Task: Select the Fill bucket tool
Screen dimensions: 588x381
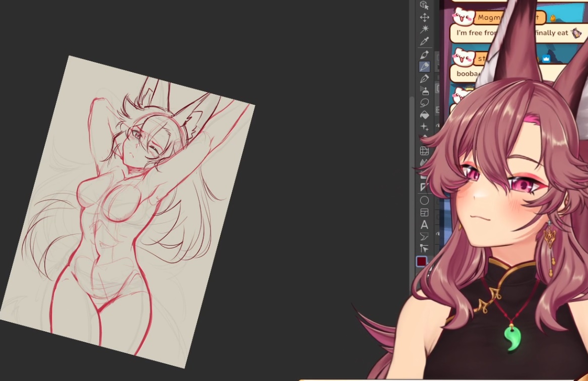Action: (425, 115)
